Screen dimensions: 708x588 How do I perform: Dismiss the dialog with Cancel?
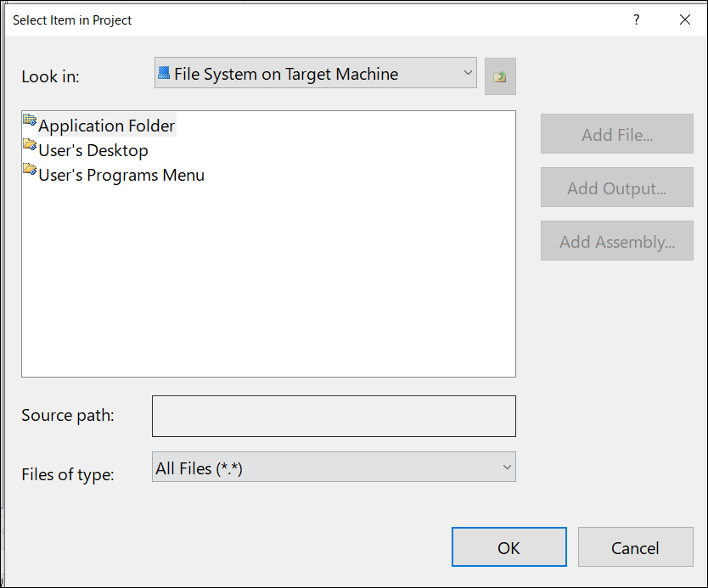pyautogui.click(x=635, y=547)
